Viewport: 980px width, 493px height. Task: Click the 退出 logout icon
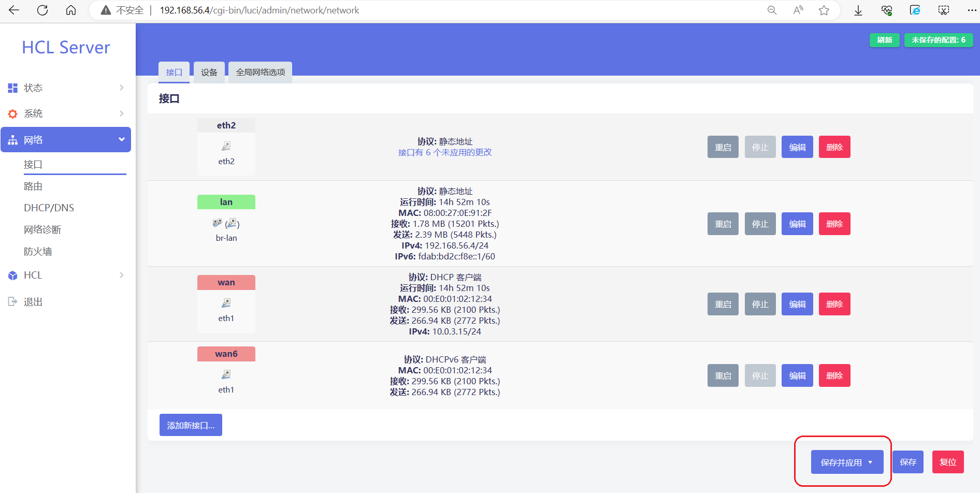point(12,301)
